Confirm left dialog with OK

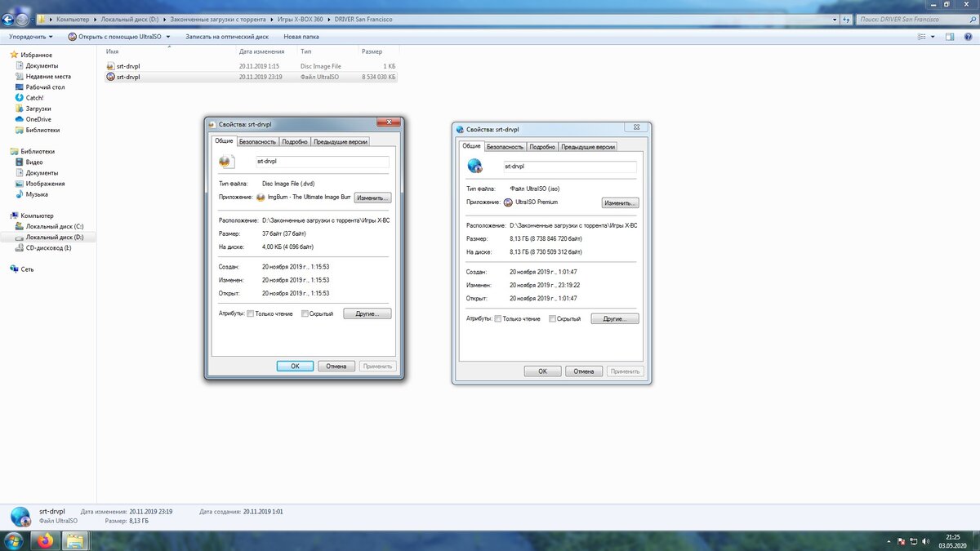[296, 366]
